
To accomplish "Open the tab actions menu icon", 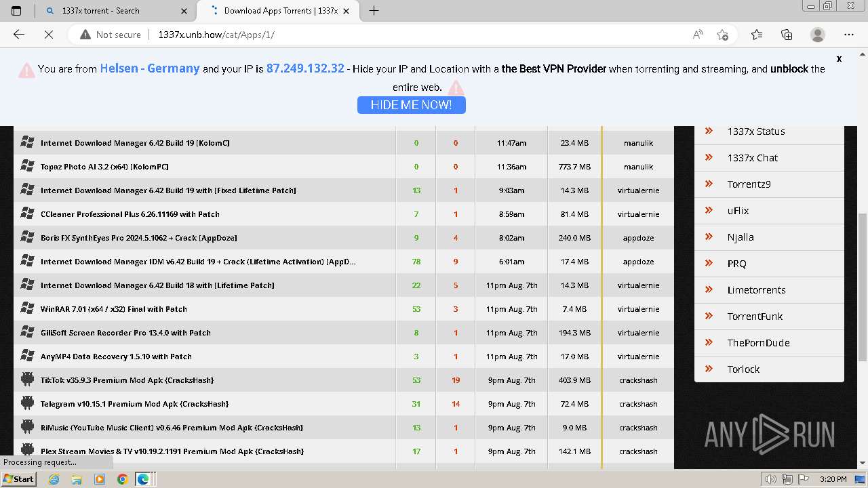I will click(x=16, y=10).
